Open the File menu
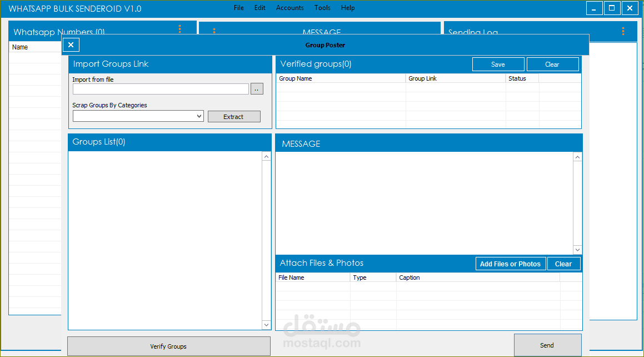Screen dimensions: 644x357 pyautogui.click(x=238, y=8)
